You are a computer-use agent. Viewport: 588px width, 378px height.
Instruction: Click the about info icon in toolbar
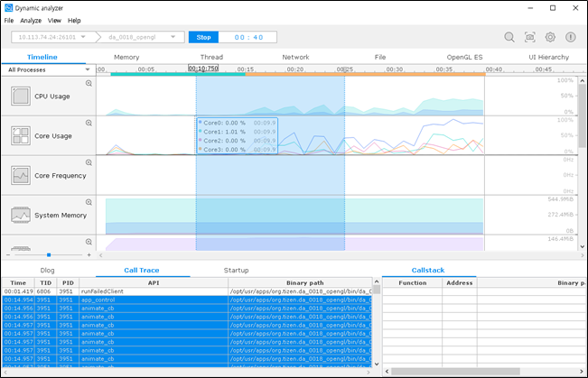[x=570, y=37]
